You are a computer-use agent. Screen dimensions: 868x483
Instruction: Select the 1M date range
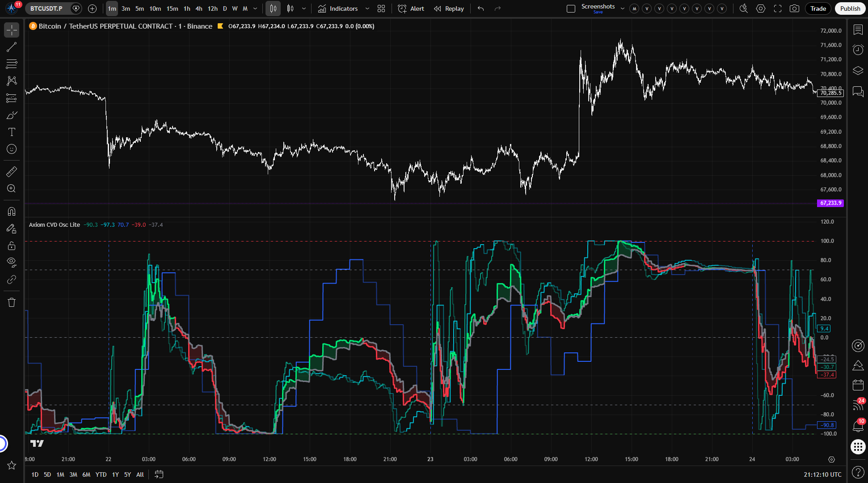click(x=60, y=475)
